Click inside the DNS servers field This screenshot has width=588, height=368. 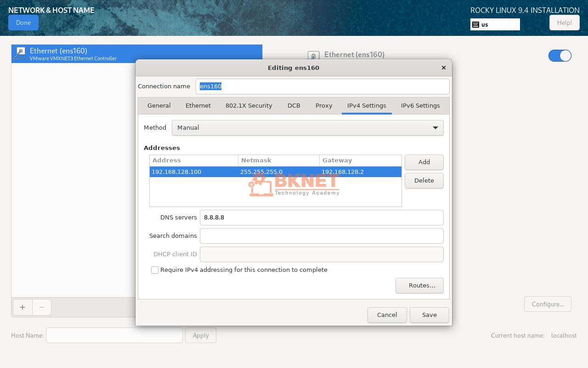(x=322, y=217)
